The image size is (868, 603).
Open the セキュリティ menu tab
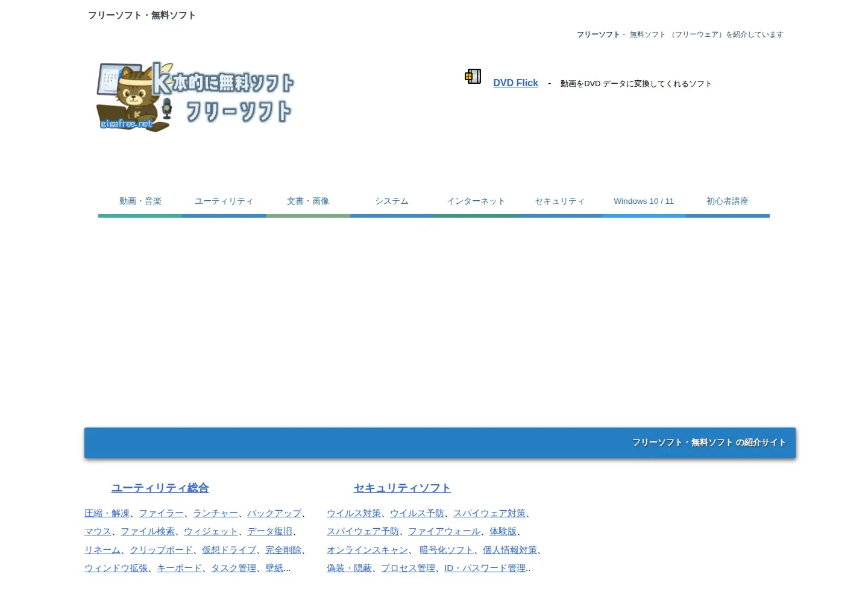pyautogui.click(x=559, y=201)
